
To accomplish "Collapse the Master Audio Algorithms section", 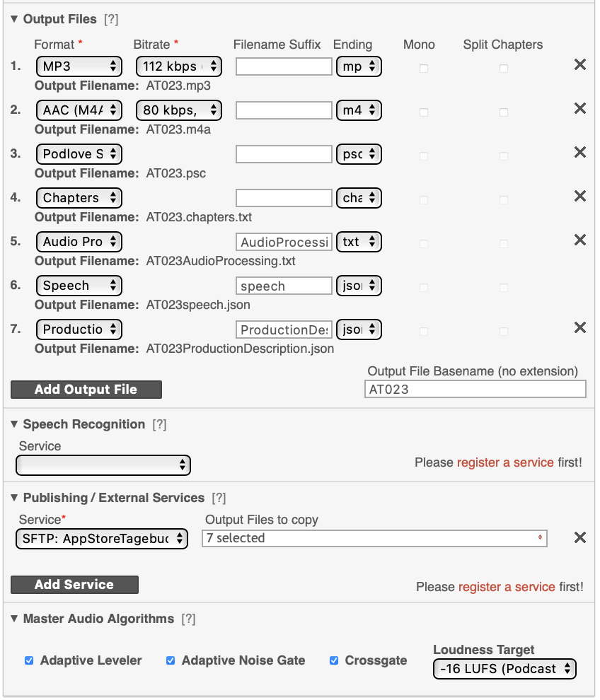I will (x=14, y=618).
